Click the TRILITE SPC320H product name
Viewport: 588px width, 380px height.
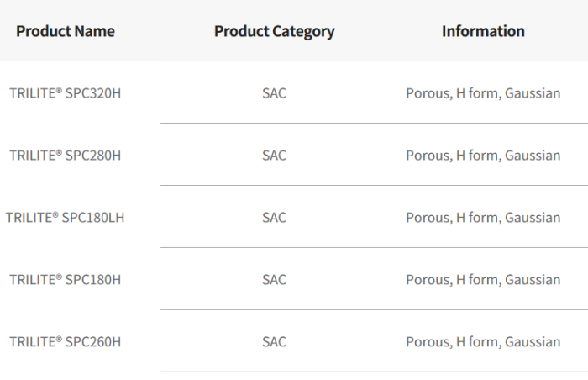[66, 93]
